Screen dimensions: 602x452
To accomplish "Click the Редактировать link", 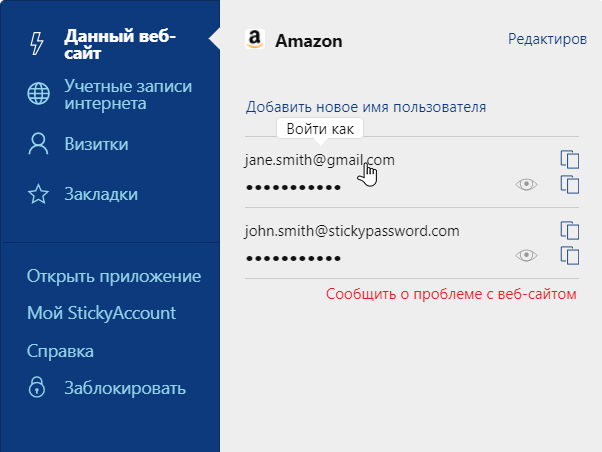I will tap(547, 39).
